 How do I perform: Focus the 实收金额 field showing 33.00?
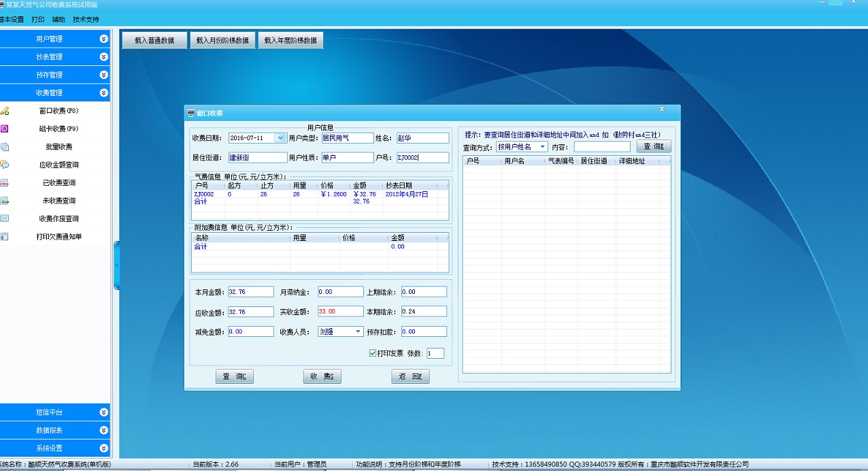(340, 312)
